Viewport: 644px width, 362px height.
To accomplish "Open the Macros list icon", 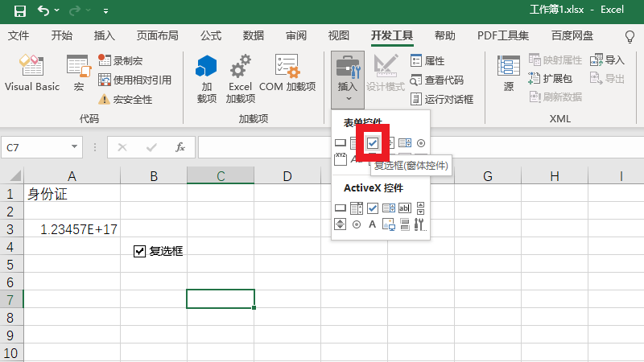I will pos(78,72).
